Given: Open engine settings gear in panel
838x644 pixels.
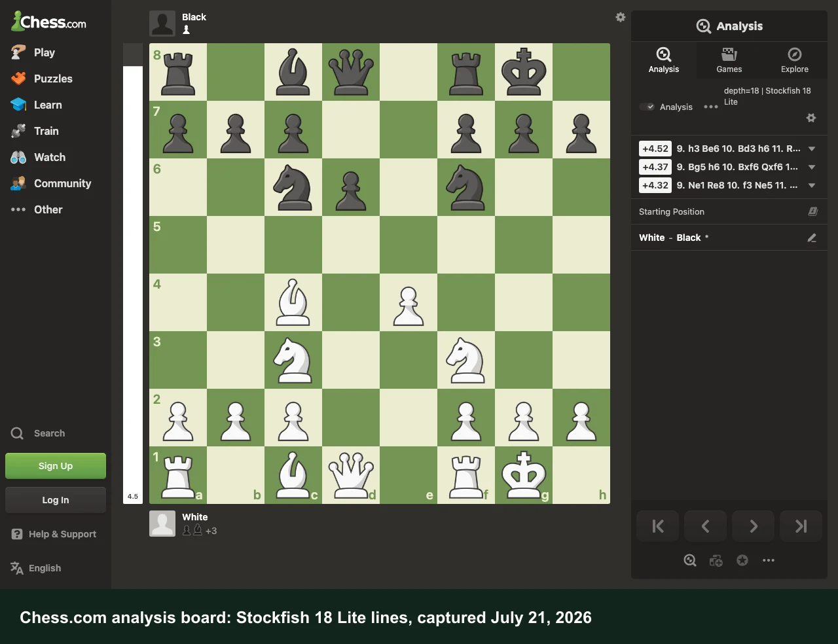Looking at the screenshot, I should pyautogui.click(x=811, y=118).
